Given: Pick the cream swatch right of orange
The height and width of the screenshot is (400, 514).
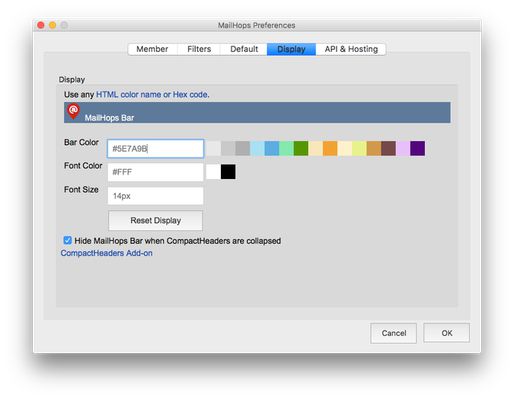Looking at the screenshot, I should click(345, 148).
